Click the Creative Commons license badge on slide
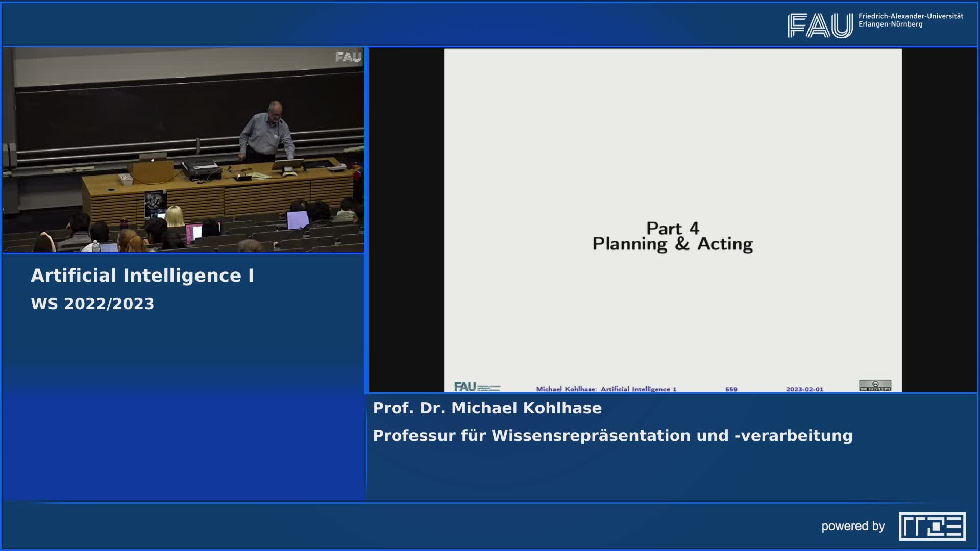This screenshot has width=980, height=551. point(875,385)
